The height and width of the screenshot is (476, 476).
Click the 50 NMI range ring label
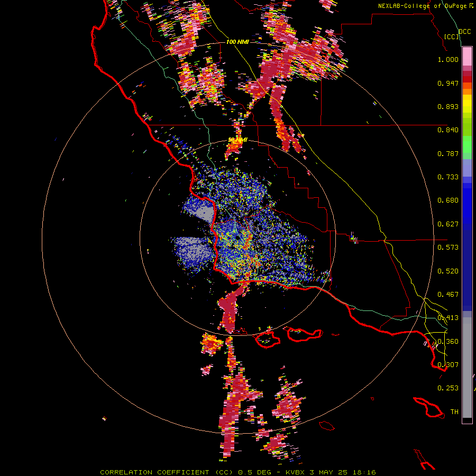pos(237,140)
